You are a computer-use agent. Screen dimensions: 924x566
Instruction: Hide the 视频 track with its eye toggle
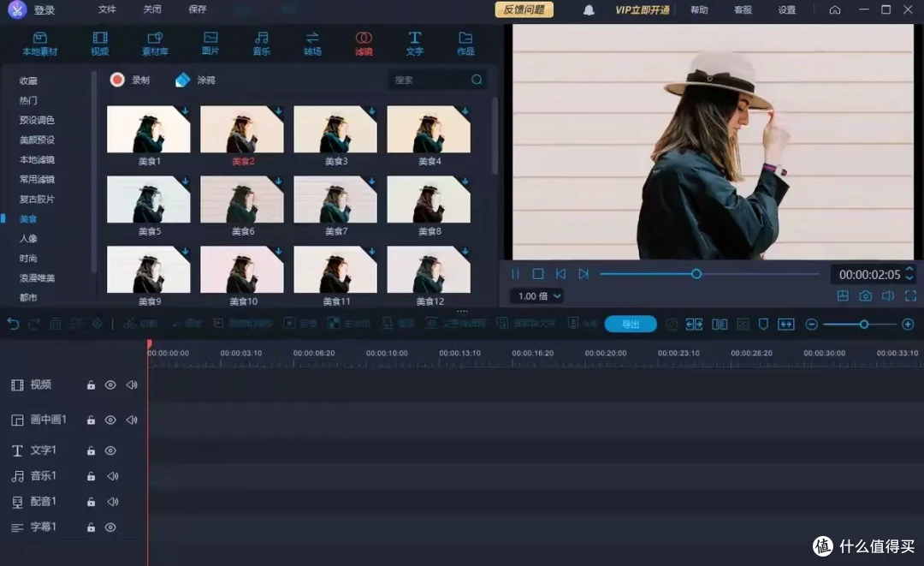110,385
